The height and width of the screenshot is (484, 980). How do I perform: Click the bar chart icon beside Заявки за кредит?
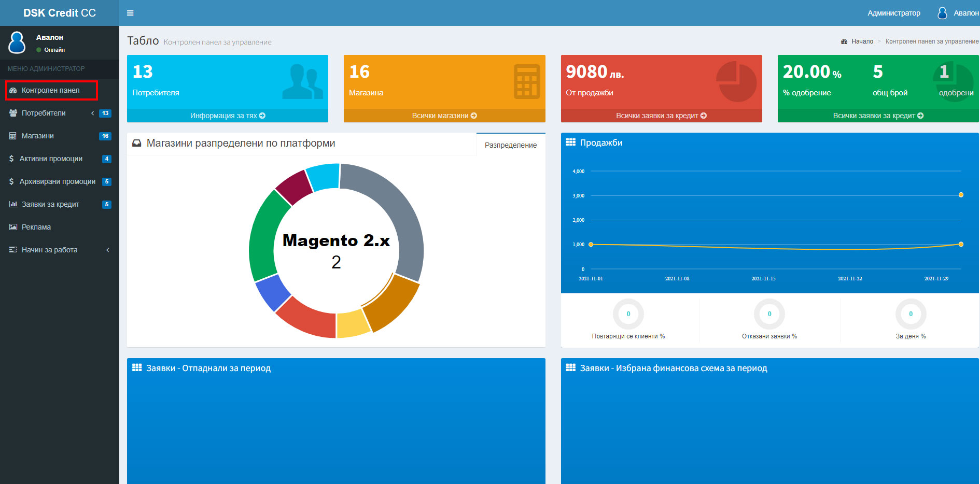[13, 204]
